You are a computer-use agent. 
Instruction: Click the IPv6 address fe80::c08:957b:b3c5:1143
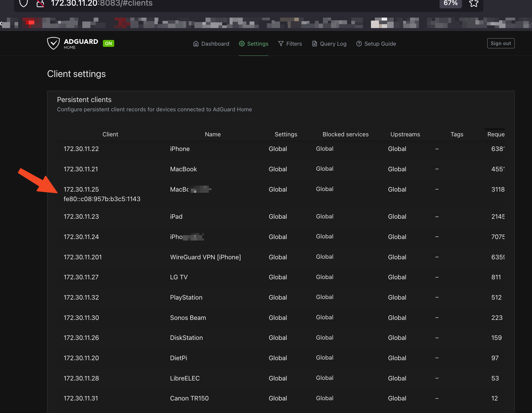click(102, 199)
